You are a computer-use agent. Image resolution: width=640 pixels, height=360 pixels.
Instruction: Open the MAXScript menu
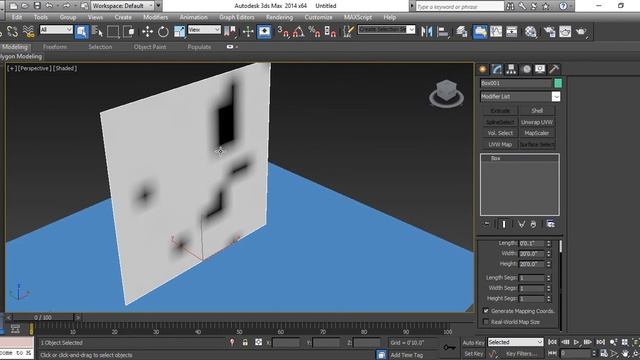tap(358, 17)
